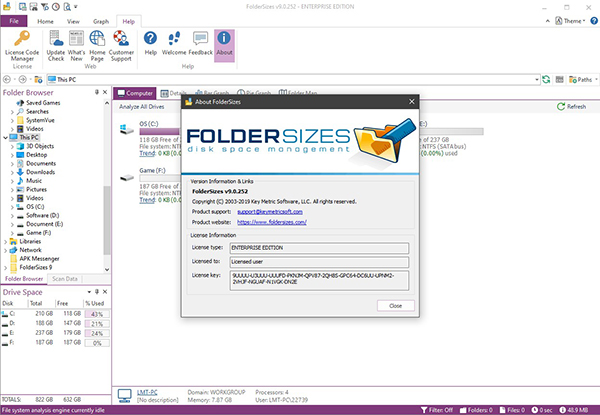Collapse the This PC tree node
Viewport: 600px width, 415px height.
pos(5,137)
